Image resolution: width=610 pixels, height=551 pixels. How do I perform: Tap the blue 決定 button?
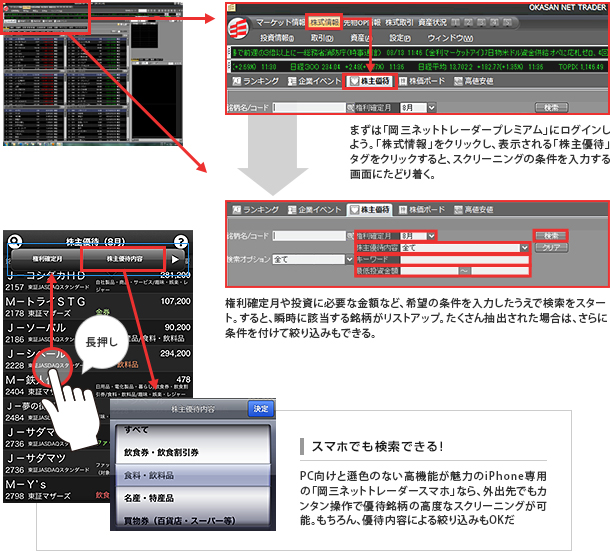261,409
